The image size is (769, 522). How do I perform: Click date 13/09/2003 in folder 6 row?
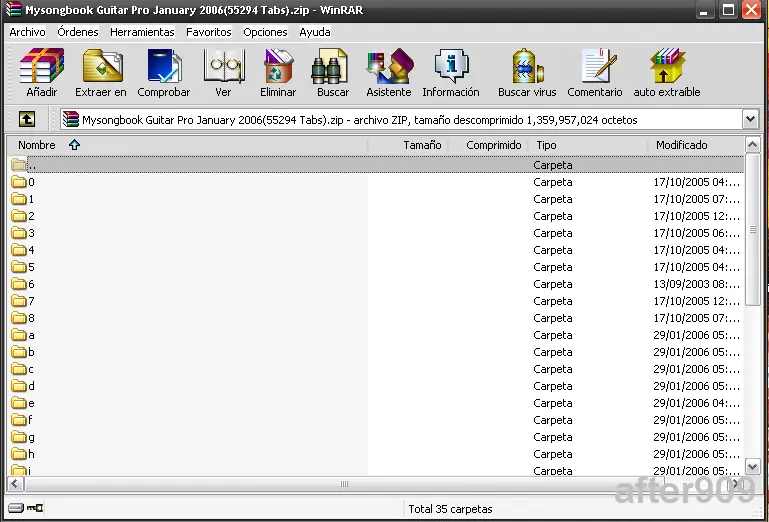(697, 284)
